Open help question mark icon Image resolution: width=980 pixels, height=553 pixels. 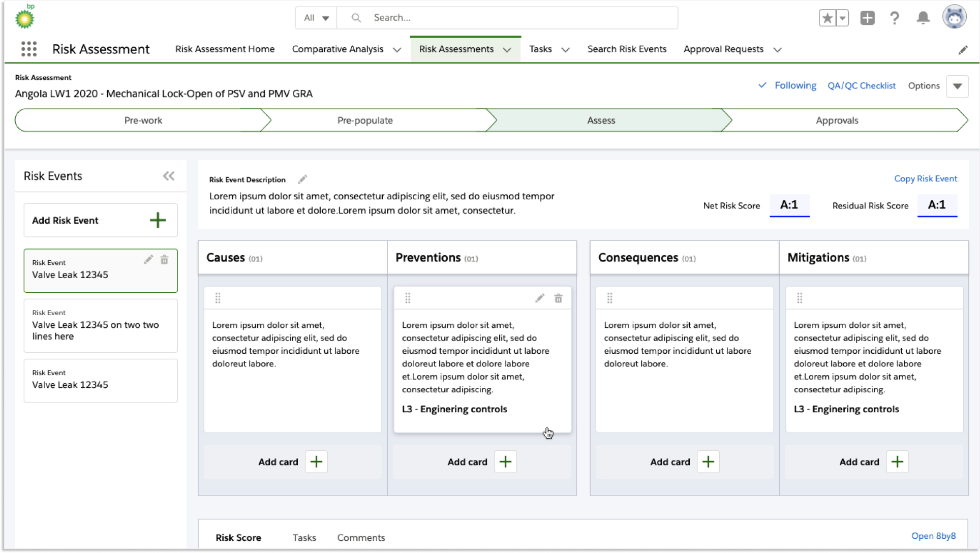[895, 18]
